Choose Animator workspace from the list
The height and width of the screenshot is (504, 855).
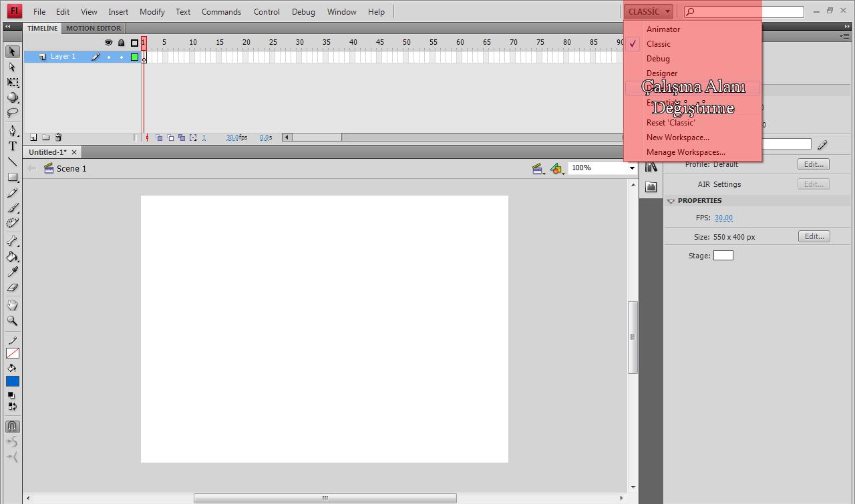coord(663,29)
